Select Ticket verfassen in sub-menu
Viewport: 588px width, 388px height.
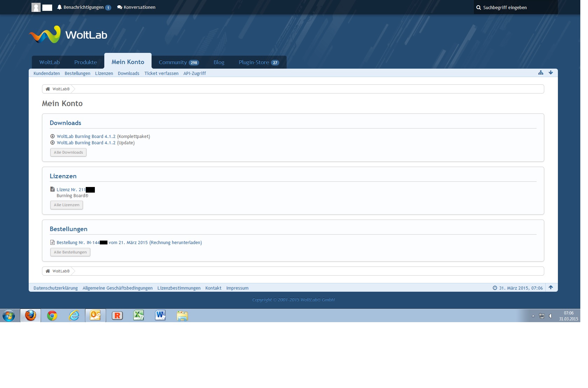click(161, 74)
